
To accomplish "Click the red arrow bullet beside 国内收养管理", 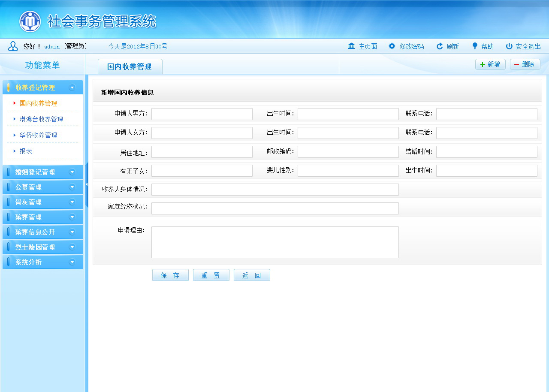I will point(14,103).
